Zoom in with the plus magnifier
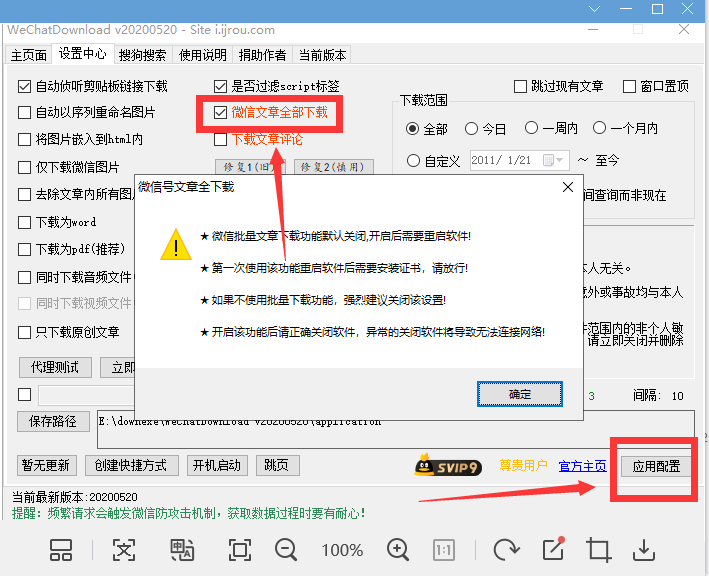The height and width of the screenshot is (576, 709). point(398,550)
